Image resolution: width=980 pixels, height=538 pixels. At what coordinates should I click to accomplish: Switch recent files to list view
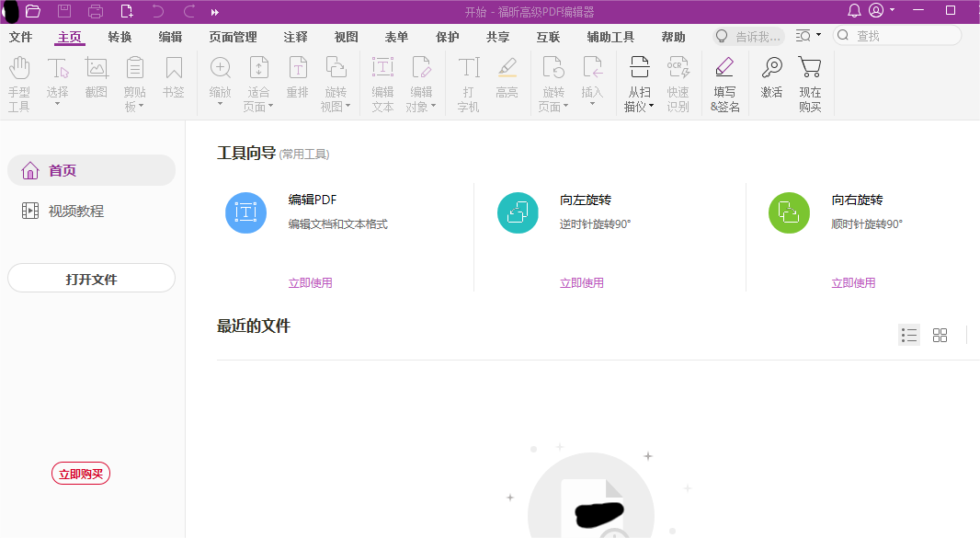909,335
